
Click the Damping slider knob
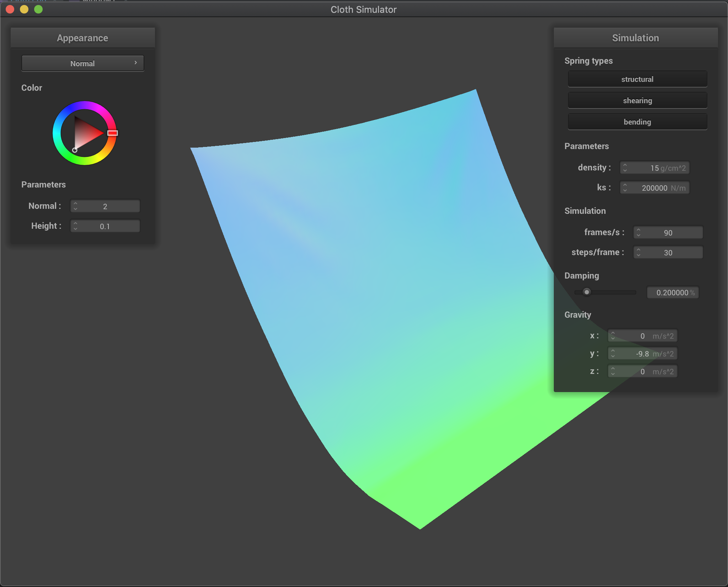point(587,292)
